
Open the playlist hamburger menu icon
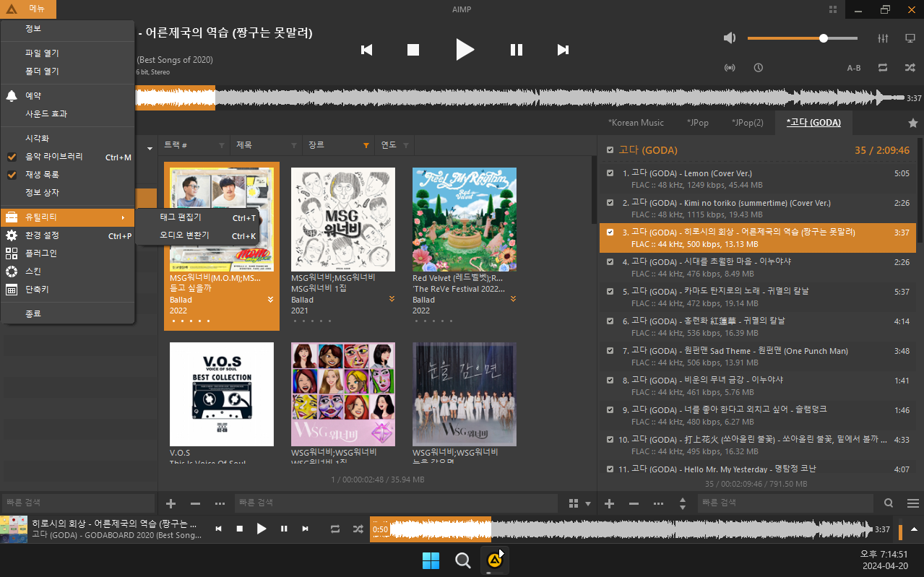913,503
